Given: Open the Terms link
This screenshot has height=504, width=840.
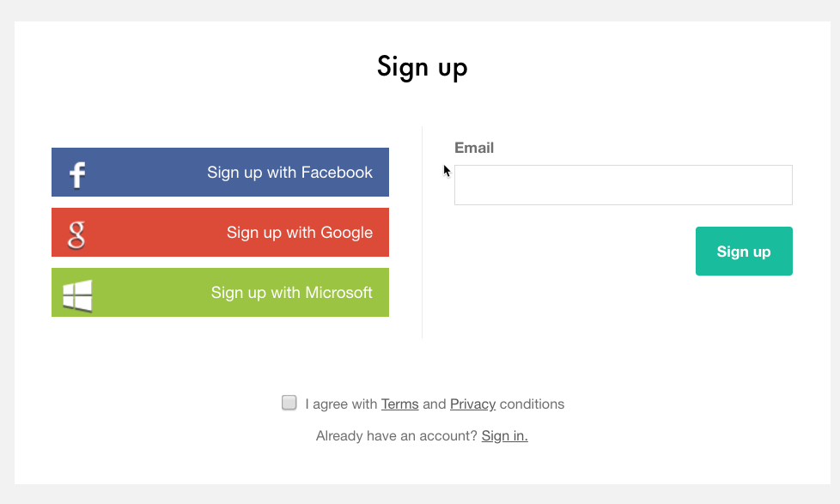Looking at the screenshot, I should (x=399, y=404).
